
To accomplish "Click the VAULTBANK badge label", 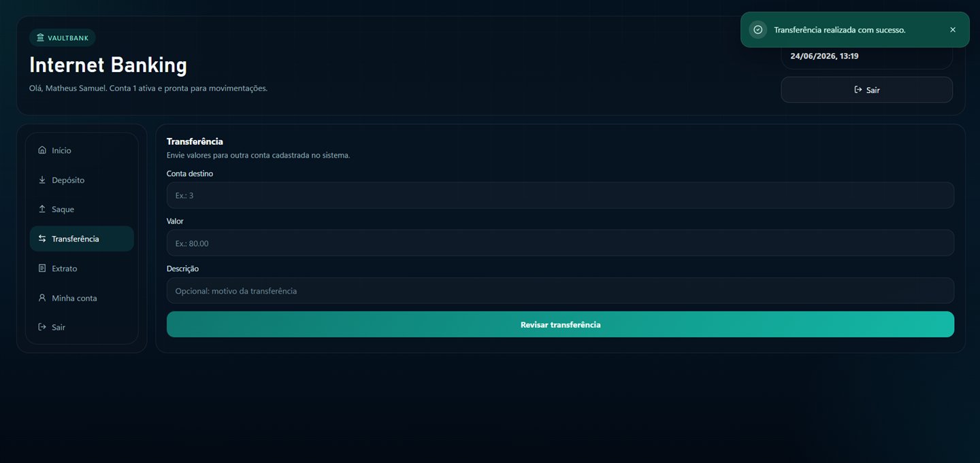I will (63, 38).
